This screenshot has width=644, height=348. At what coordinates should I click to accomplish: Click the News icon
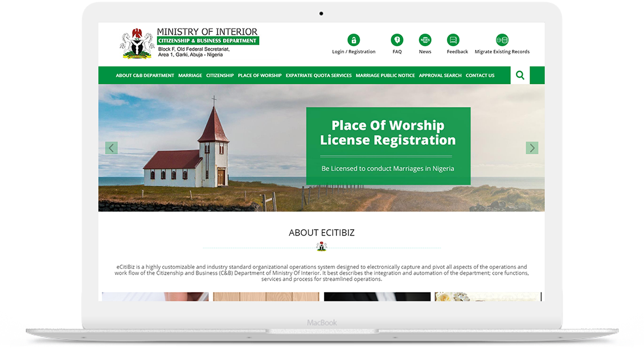(x=425, y=40)
